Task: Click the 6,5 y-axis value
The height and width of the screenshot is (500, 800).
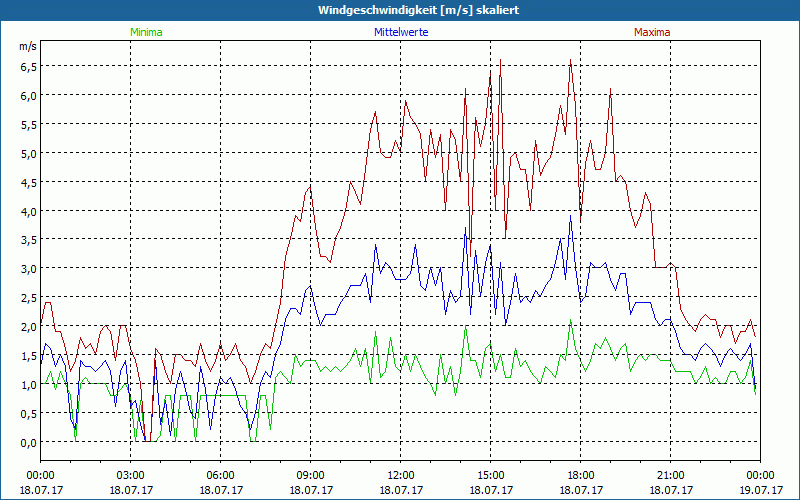Action: [x=29, y=66]
